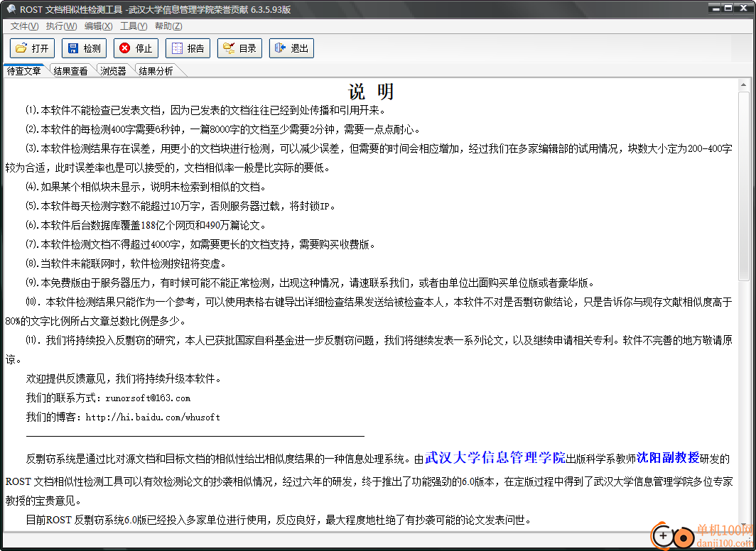Switch to the 浏览器 tab

(113, 71)
